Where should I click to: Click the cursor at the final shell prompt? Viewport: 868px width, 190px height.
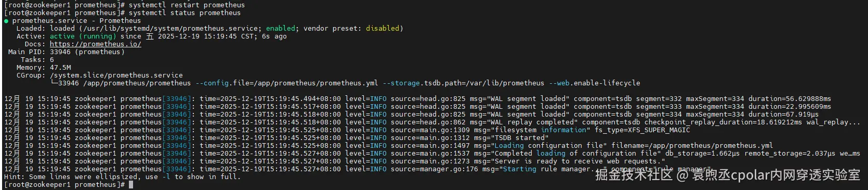point(131,185)
